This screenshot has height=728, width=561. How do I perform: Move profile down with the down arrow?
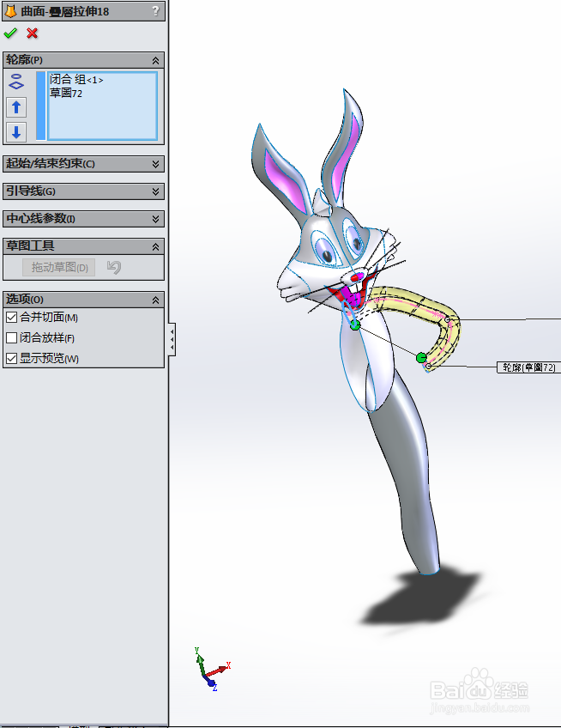(x=16, y=132)
